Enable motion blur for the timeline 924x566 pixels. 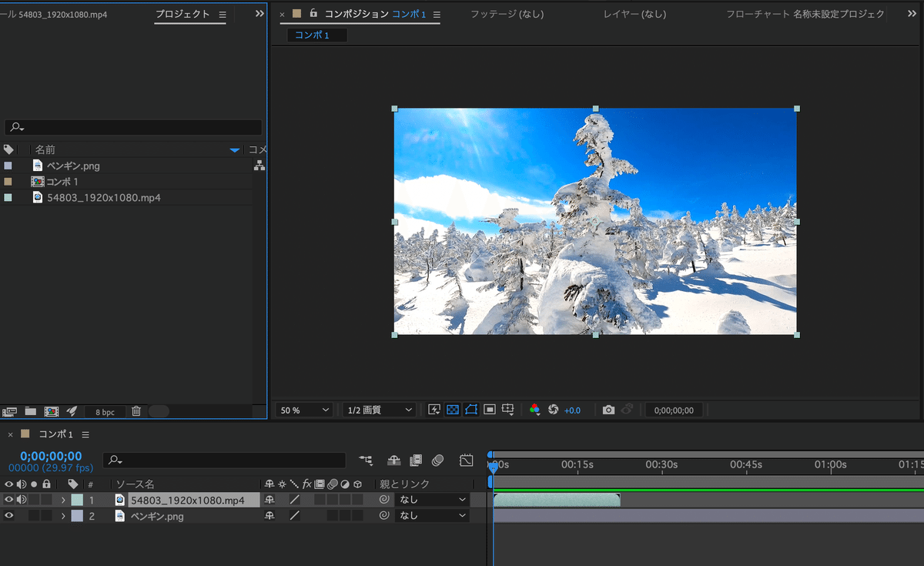437,461
